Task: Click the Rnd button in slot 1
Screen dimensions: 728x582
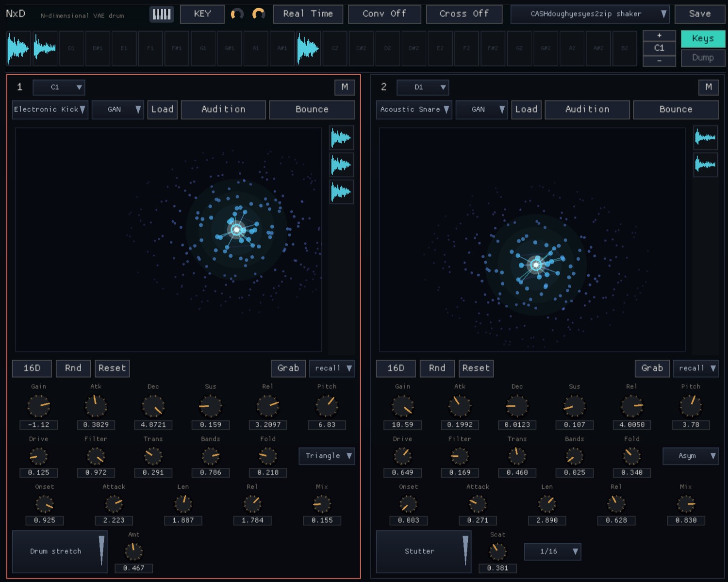Action: pyautogui.click(x=73, y=368)
